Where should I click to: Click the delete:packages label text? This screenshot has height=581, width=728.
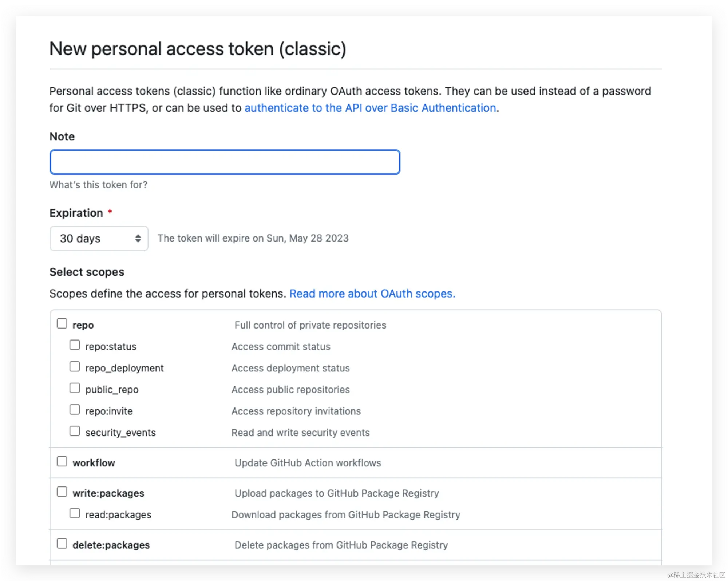(111, 545)
